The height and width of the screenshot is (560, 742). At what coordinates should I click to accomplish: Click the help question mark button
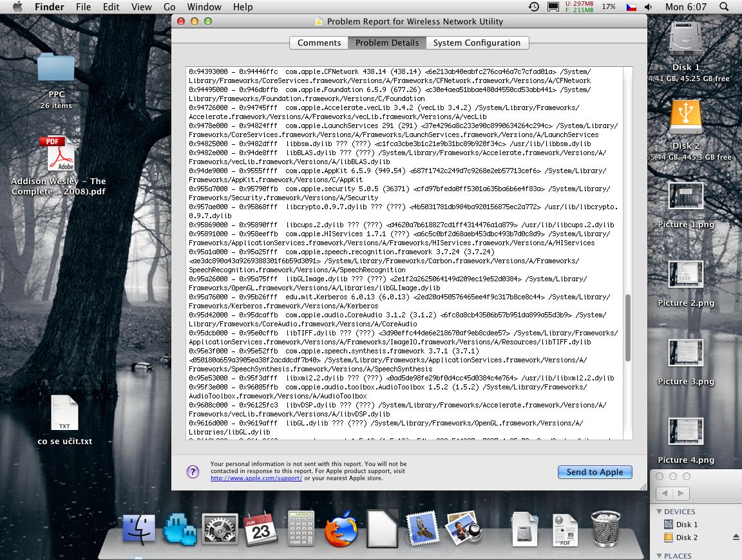[193, 472]
